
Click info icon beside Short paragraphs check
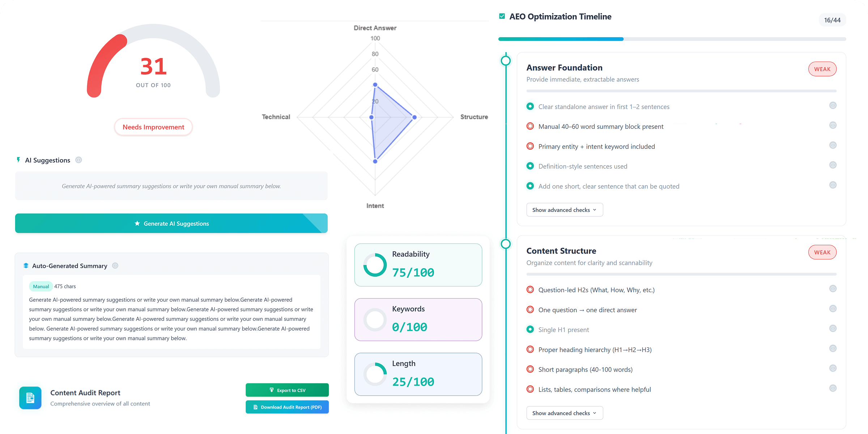tap(833, 368)
